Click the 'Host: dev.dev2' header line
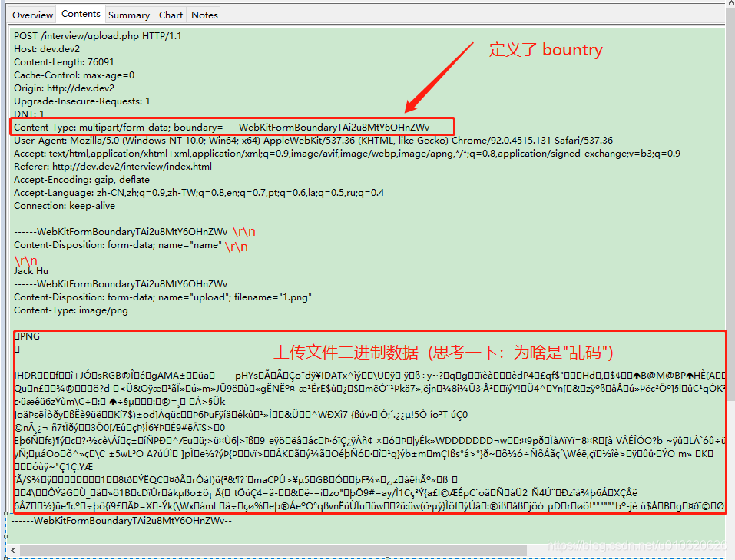The height and width of the screenshot is (560, 735). (x=47, y=48)
